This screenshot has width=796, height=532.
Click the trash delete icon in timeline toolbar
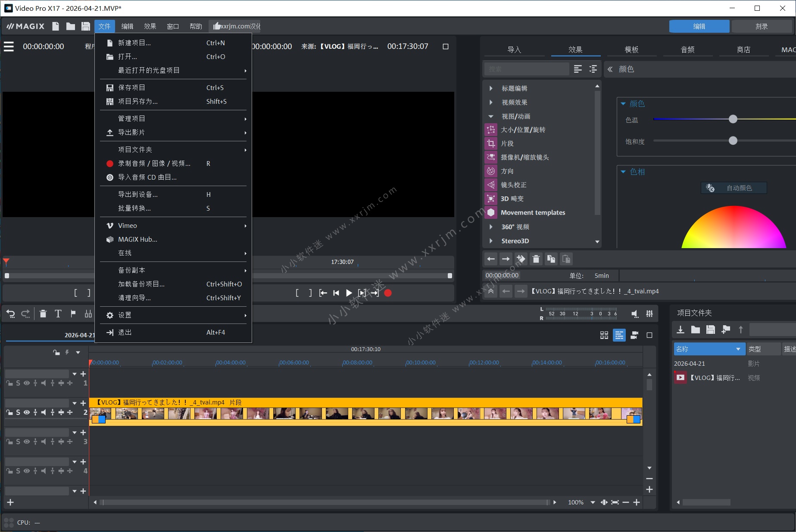tap(43, 314)
